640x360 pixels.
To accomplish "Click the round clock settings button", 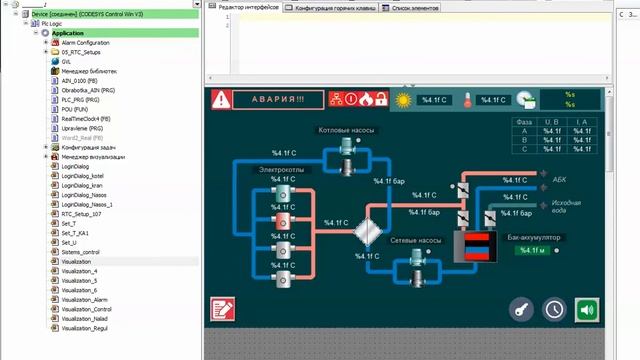I will 554,309.
